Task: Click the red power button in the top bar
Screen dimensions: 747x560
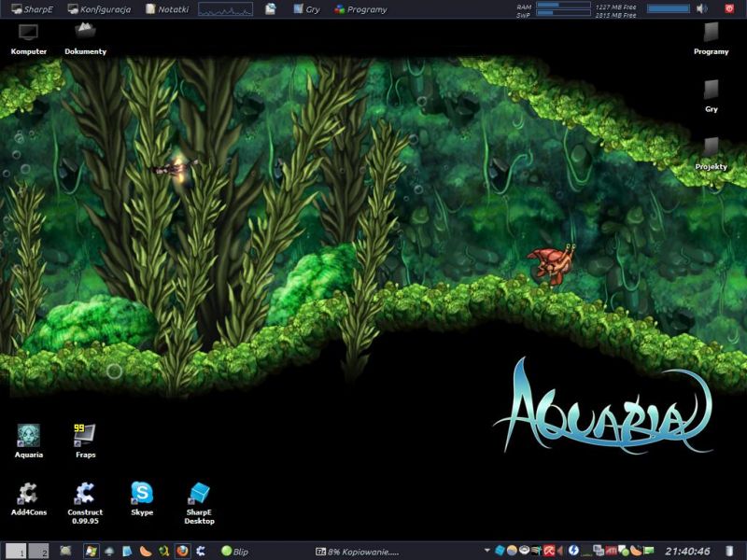Action: (729, 8)
